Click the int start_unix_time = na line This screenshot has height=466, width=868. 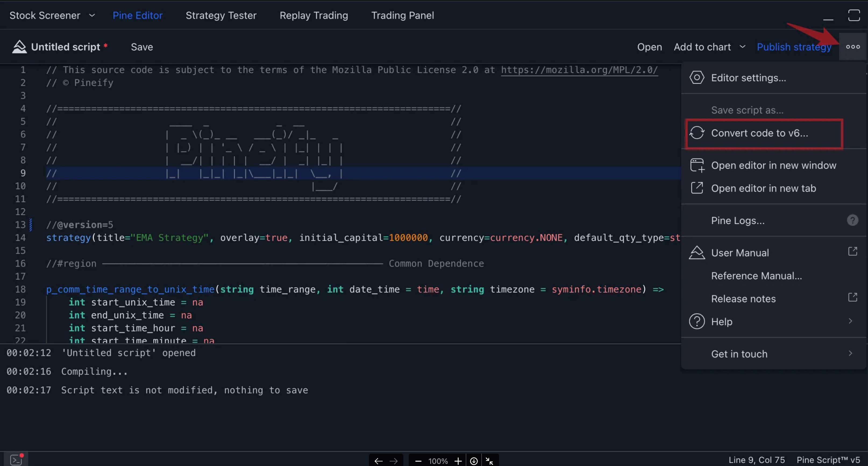(136, 302)
